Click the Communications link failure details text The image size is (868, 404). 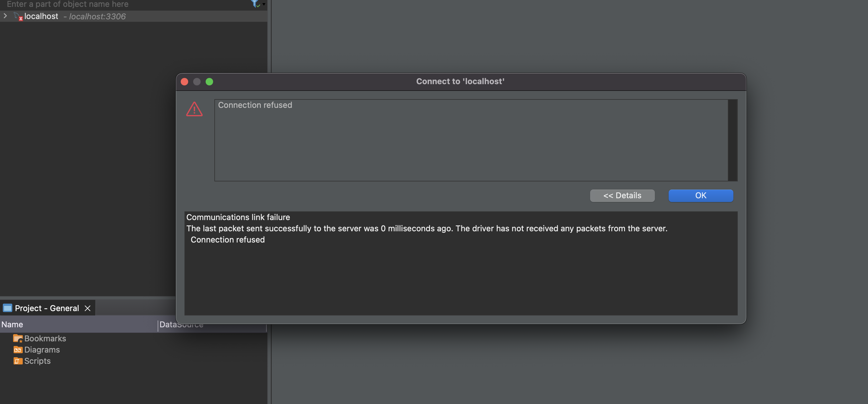238,217
